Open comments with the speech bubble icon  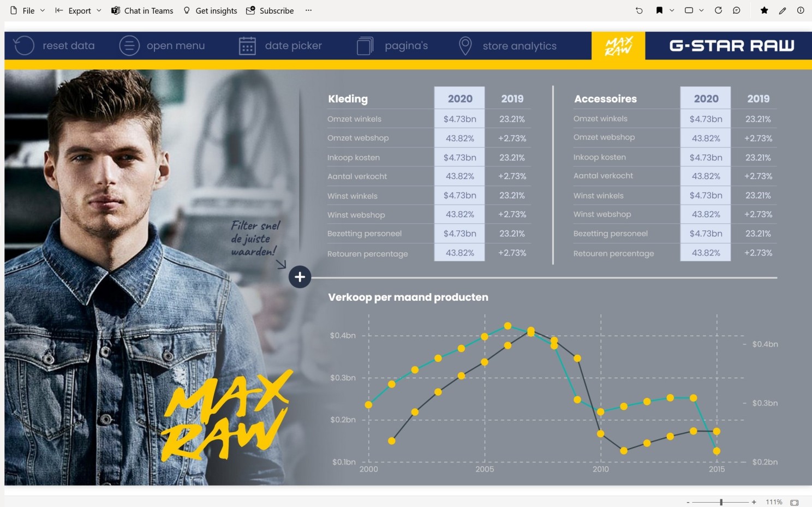coord(737,10)
